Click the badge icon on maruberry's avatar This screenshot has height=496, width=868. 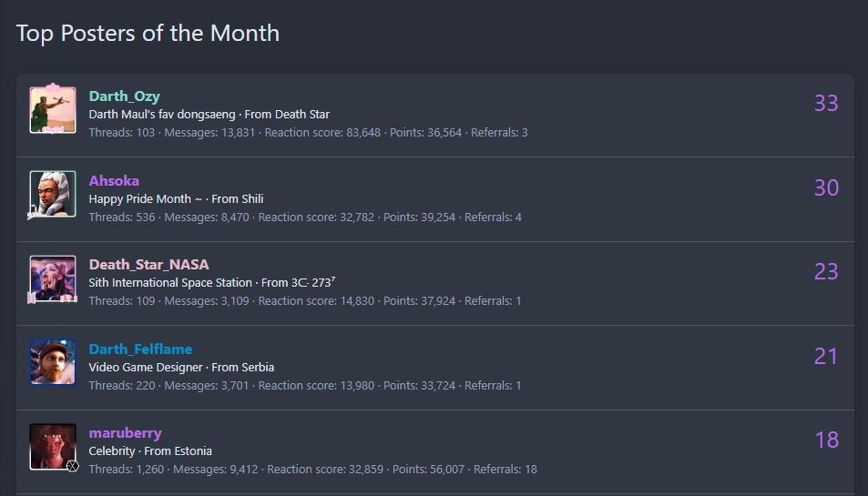pos(73,466)
